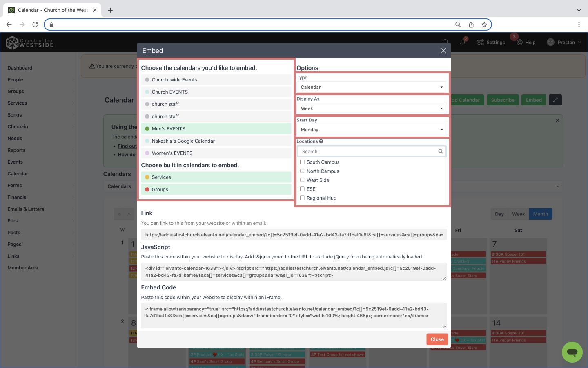This screenshot has width=588, height=368.
Task: Expand the Services sidebar chevron
Action: [73, 103]
